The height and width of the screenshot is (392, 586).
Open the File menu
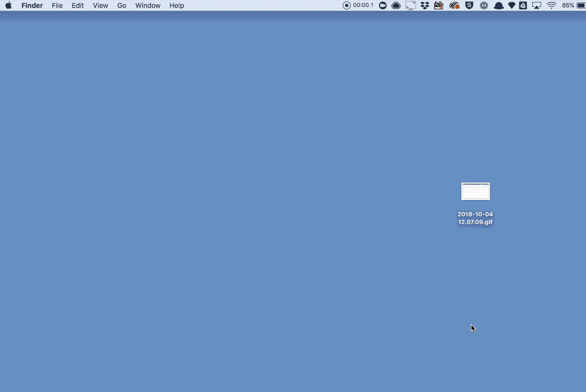pyautogui.click(x=57, y=5)
